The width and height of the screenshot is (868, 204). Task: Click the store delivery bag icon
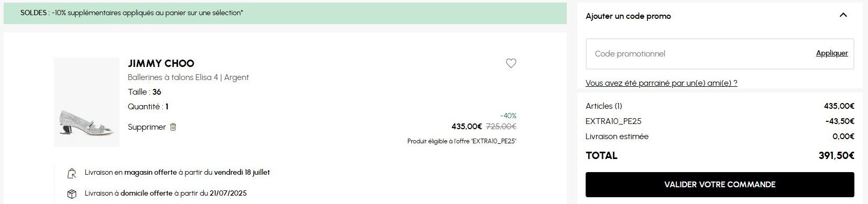click(72, 173)
